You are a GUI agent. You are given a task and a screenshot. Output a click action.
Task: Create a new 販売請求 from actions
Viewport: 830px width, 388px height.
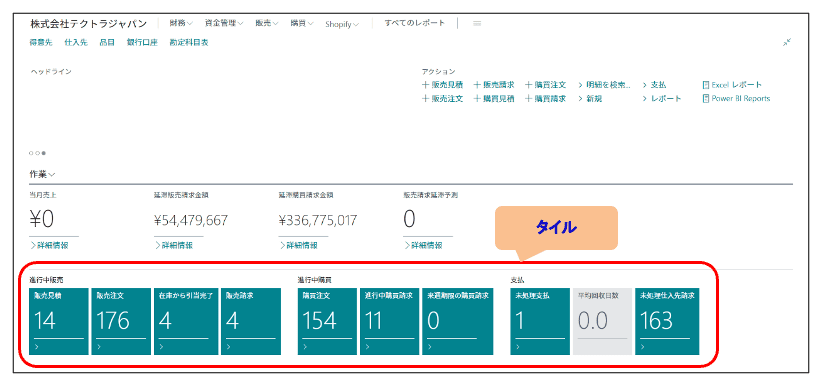[x=494, y=85]
